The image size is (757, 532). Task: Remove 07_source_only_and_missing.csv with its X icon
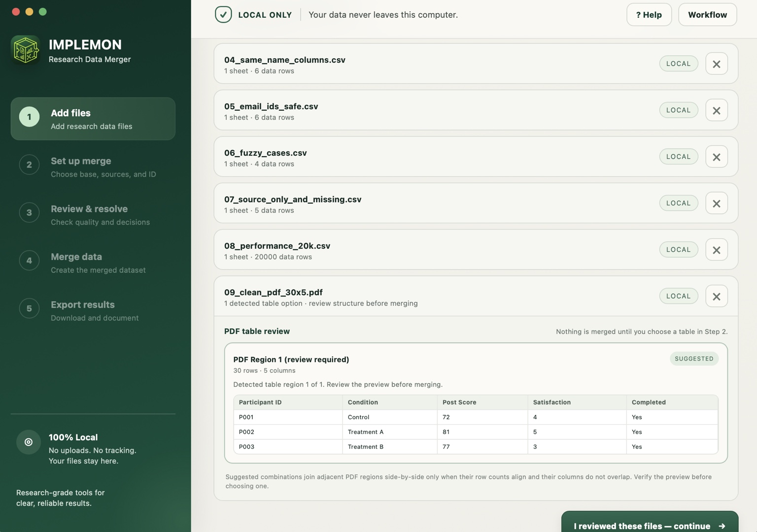click(x=717, y=203)
